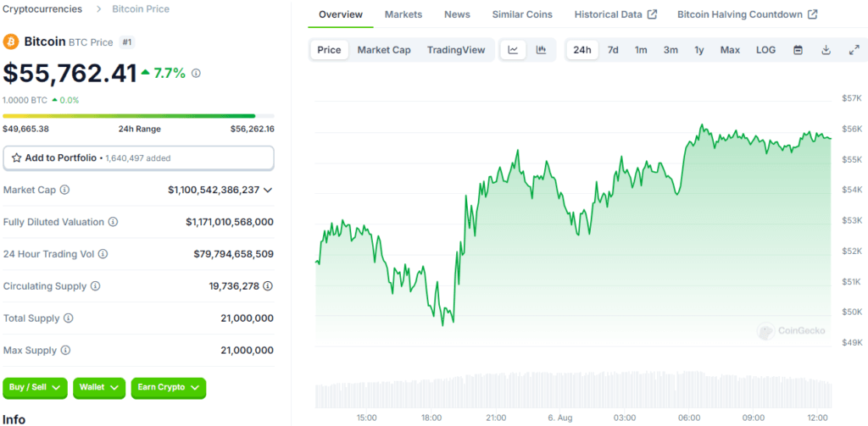This screenshot has width=868, height=426.
Task: Click the orange Bitcoin logo icon
Action: 10,41
